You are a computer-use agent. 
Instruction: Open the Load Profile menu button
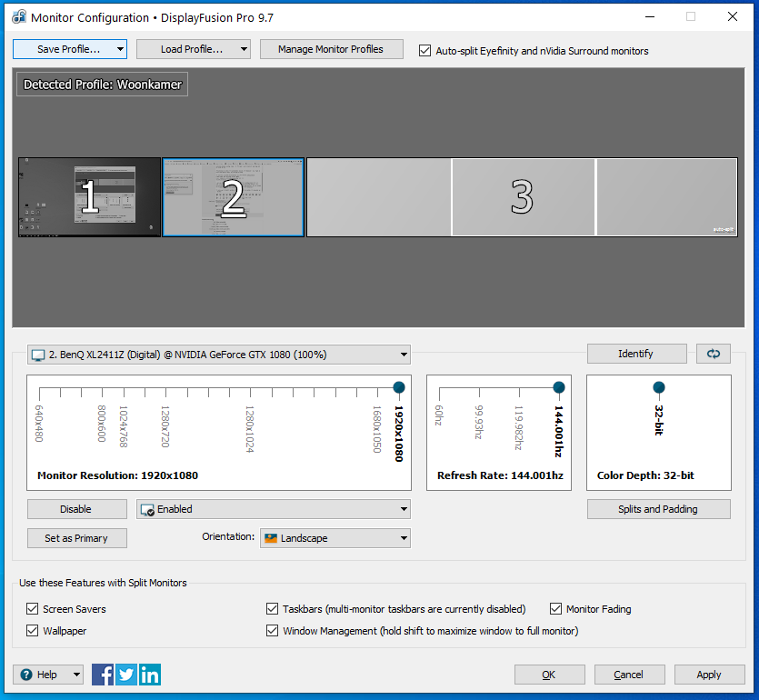pyautogui.click(x=193, y=49)
